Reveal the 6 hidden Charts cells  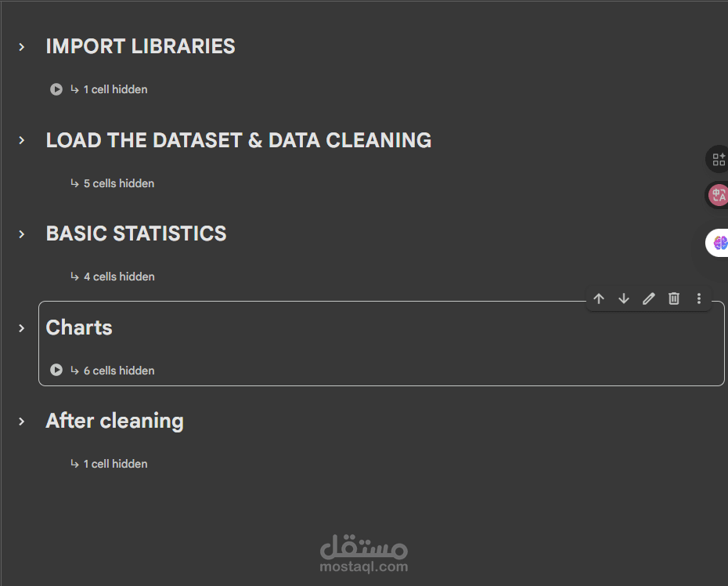point(118,371)
